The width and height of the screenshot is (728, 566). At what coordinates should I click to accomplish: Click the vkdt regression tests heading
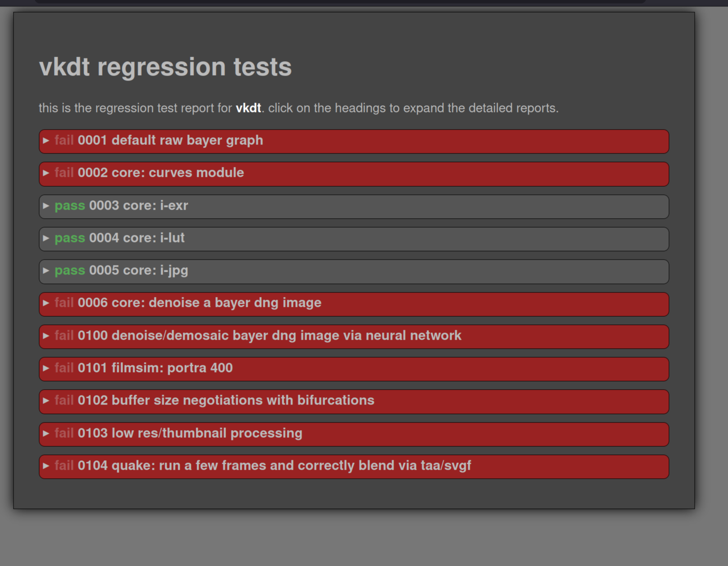point(165,67)
